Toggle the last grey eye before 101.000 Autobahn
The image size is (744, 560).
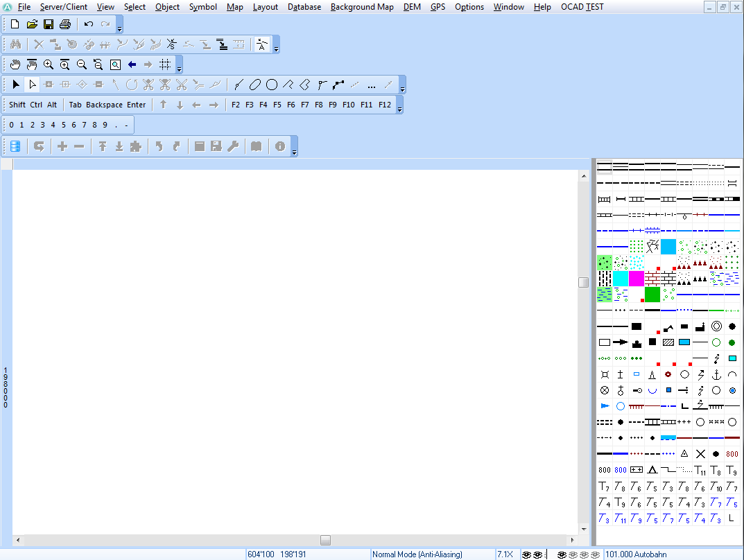coord(596,554)
